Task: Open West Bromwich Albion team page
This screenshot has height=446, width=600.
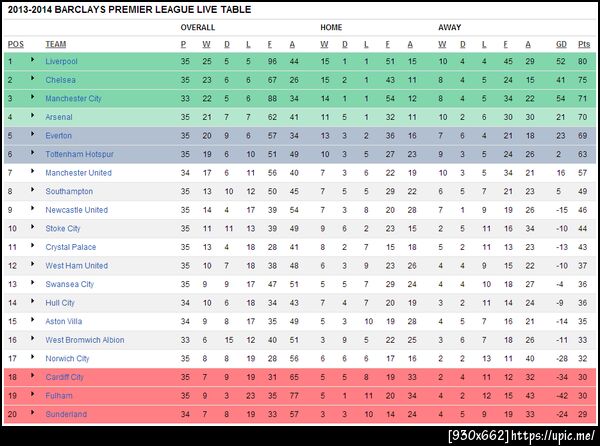Action: [85, 340]
